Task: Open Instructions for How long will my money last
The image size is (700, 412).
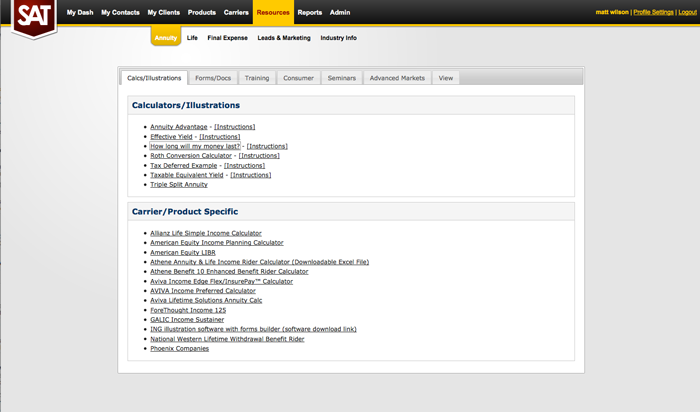Action: coord(267,146)
